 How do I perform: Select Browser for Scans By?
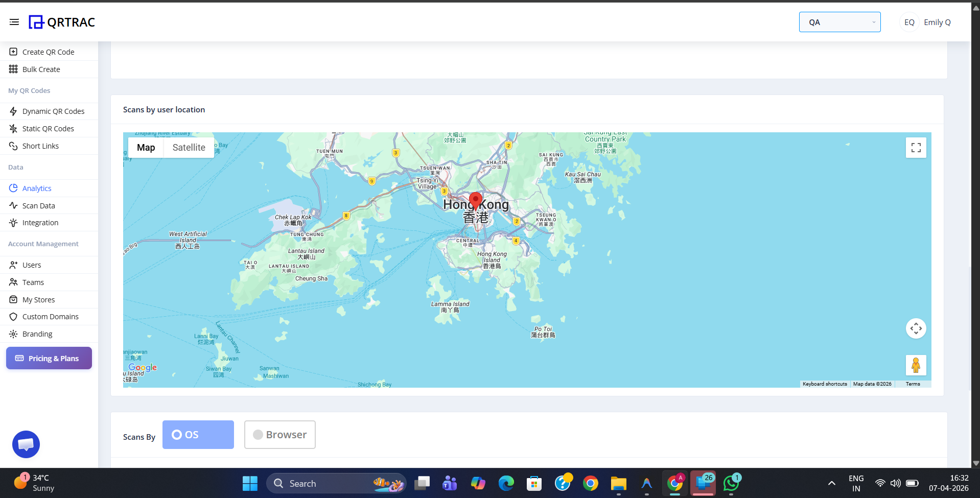coord(279,434)
